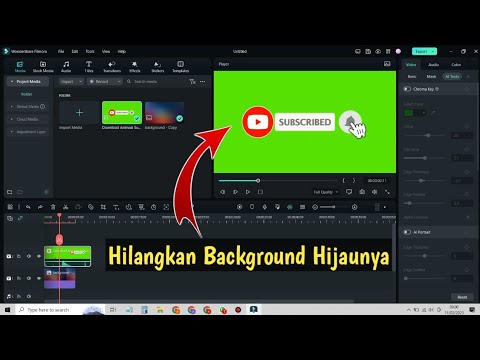
Task: Open the media panel more options dots
Action: (203, 81)
